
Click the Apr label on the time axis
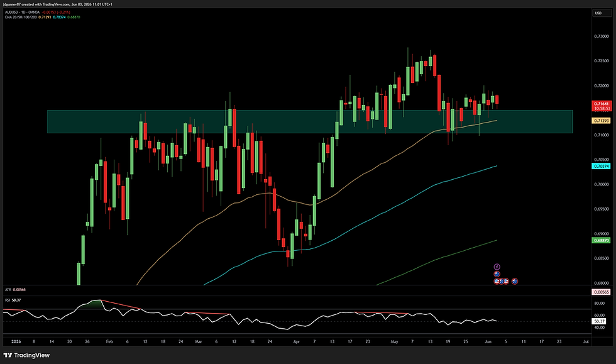296,341
